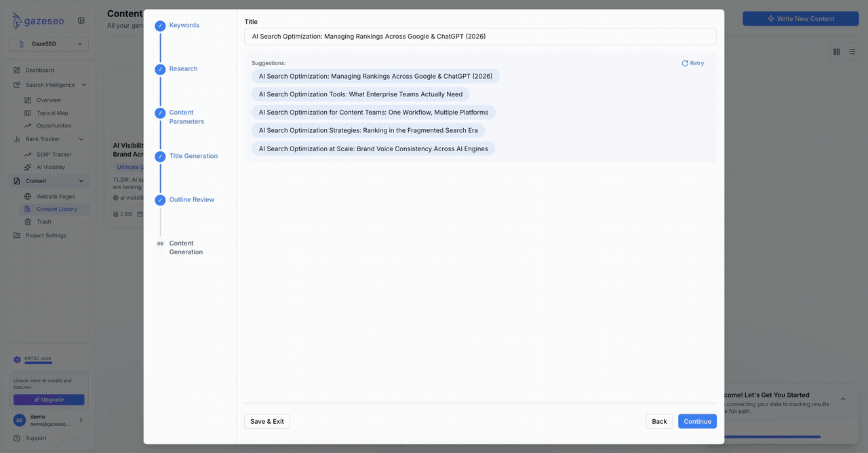
Task: Go to the Keywords wizard step
Action: point(184,25)
